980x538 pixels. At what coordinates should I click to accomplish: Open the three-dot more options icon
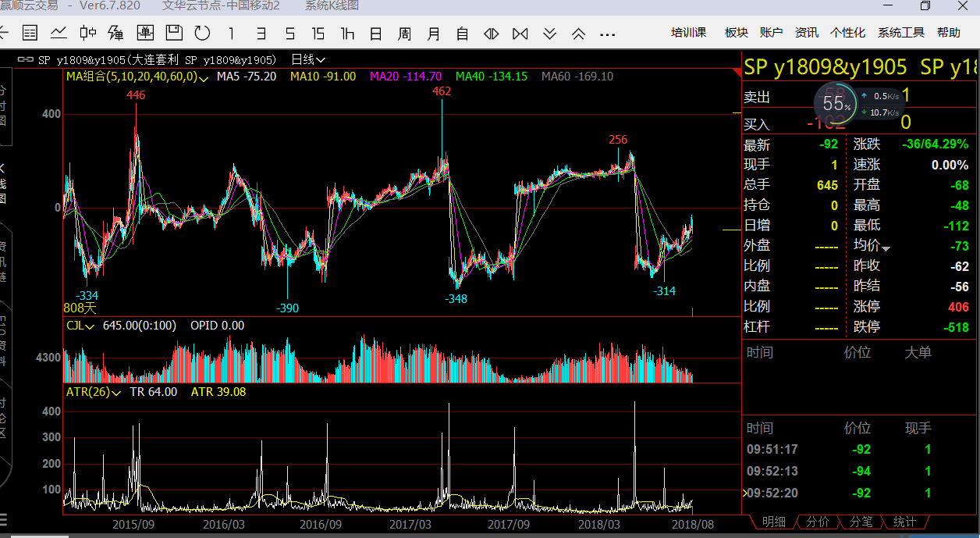pyautogui.click(x=607, y=34)
